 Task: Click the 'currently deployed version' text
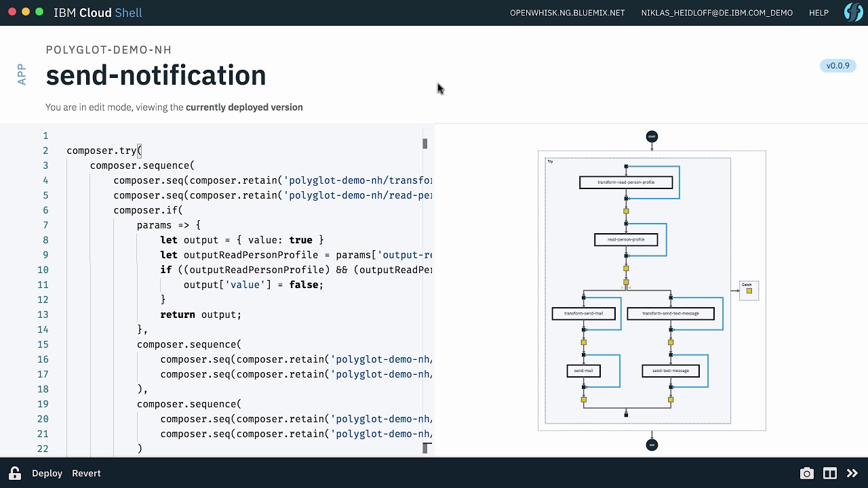point(244,107)
